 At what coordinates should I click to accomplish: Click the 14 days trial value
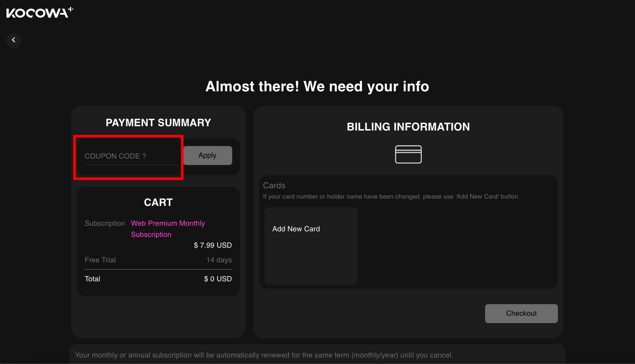point(219,260)
